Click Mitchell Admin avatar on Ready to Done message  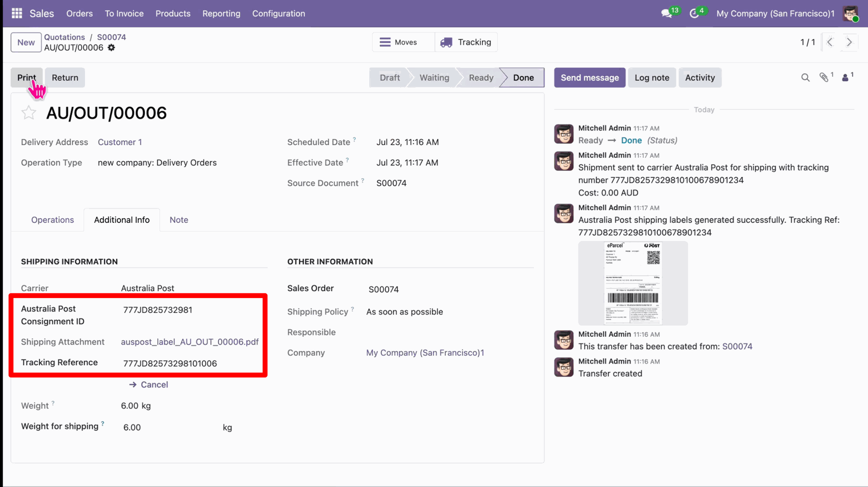pos(564,134)
